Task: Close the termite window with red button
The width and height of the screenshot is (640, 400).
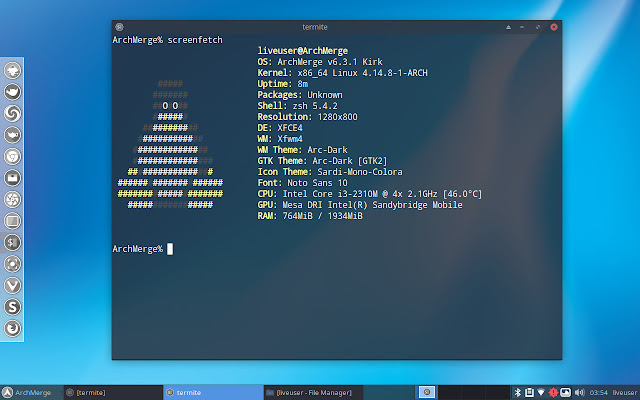Action: [x=554, y=27]
